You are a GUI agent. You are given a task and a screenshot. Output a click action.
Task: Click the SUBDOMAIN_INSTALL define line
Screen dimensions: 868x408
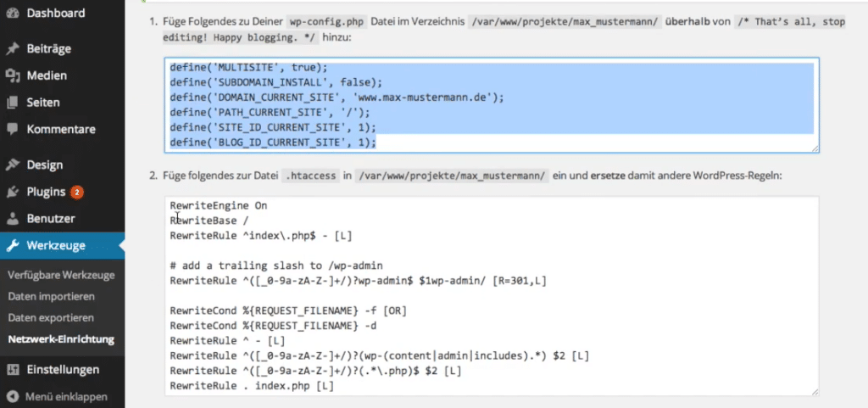pos(276,82)
